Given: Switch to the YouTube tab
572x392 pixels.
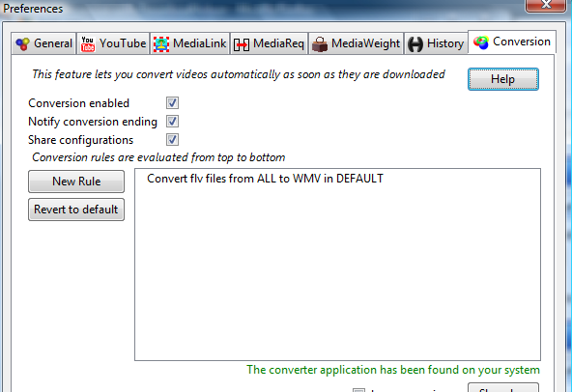Looking at the screenshot, I should pyautogui.click(x=113, y=43).
